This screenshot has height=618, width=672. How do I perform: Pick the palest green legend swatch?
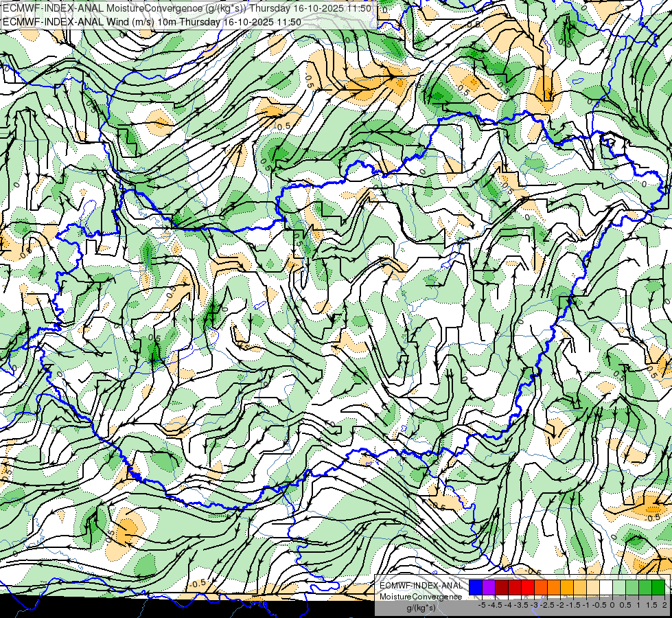point(619,588)
